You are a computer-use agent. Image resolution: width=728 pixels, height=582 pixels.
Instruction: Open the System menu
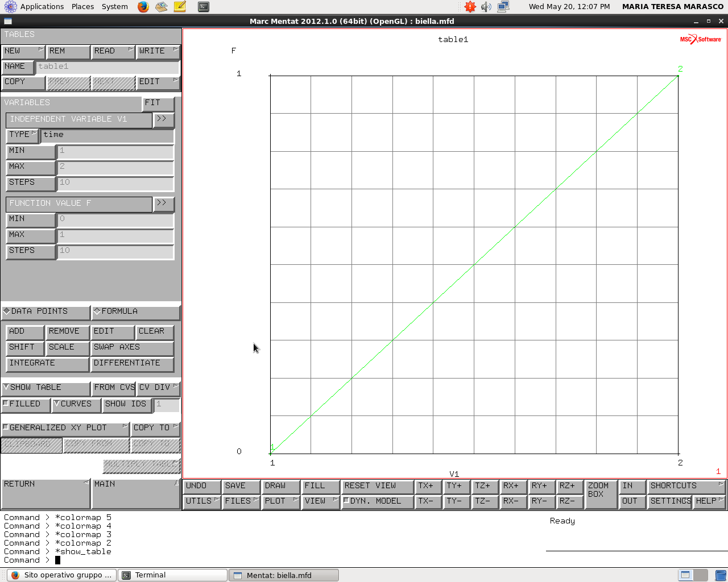115,7
